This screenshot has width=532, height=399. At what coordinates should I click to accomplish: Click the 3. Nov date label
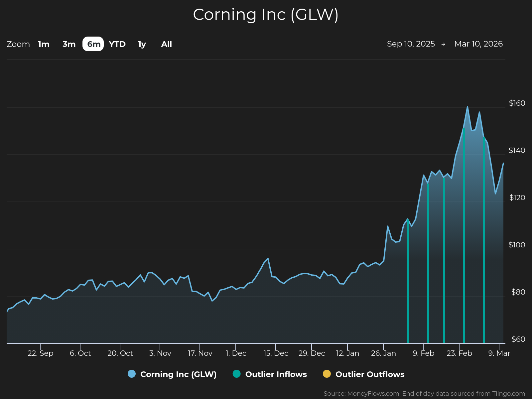pyautogui.click(x=160, y=353)
